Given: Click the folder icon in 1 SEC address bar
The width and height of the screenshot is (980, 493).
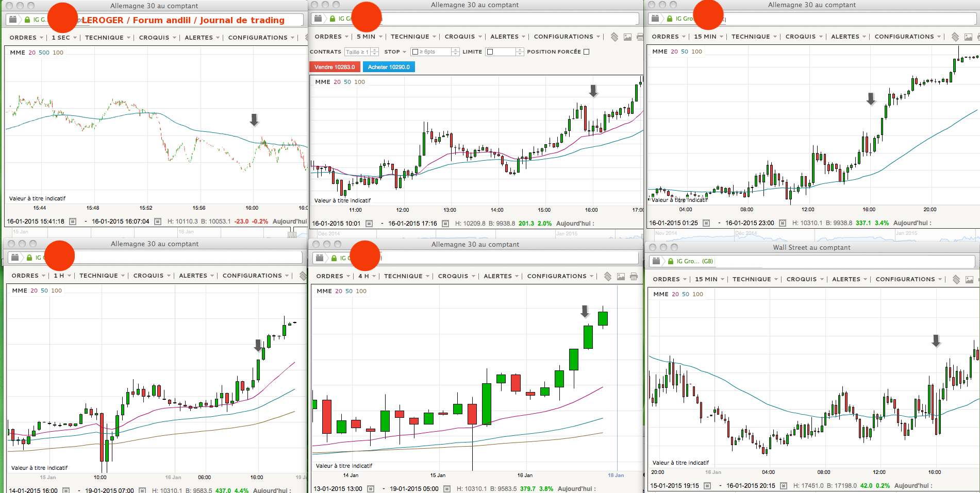Looking at the screenshot, I should point(13,20).
